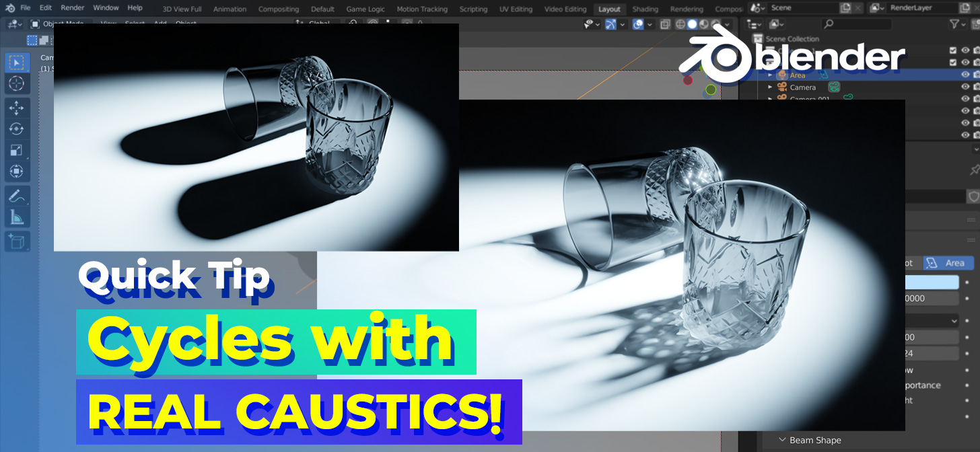Toggle the pin icon in Properties editor
This screenshot has width=980, height=452.
pos(975,169)
